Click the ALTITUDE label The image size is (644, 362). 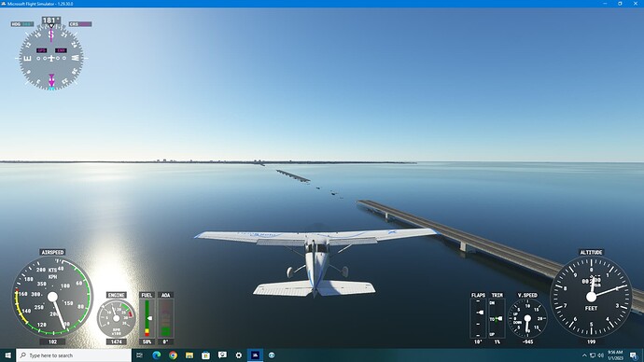coord(591,252)
